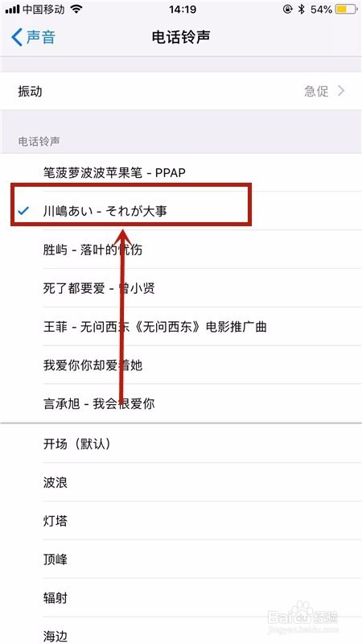
Task: Tap the blue checkmark next to 川嶋あい
Action: pyautogui.click(x=23, y=211)
